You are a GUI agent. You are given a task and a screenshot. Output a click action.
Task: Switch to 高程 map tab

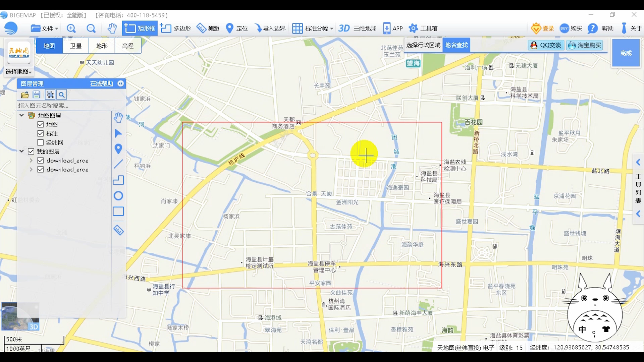tap(128, 46)
